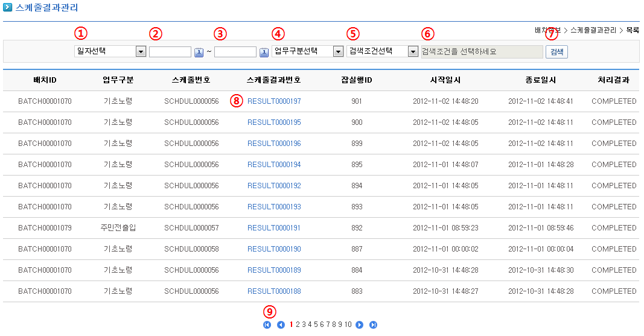
Task: Go to page 10 in pagination
Action: click(x=348, y=325)
